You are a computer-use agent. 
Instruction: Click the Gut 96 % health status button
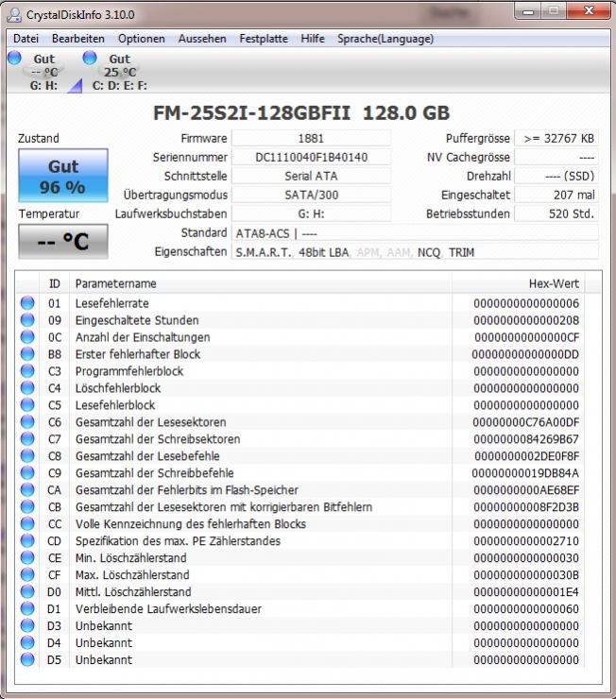(63, 176)
